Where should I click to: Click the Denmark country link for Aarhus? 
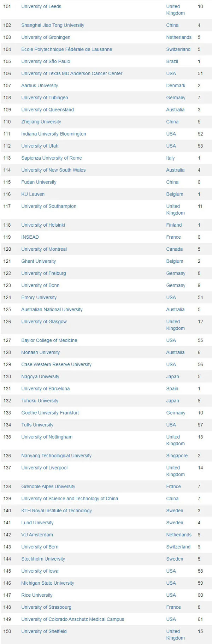176,85
